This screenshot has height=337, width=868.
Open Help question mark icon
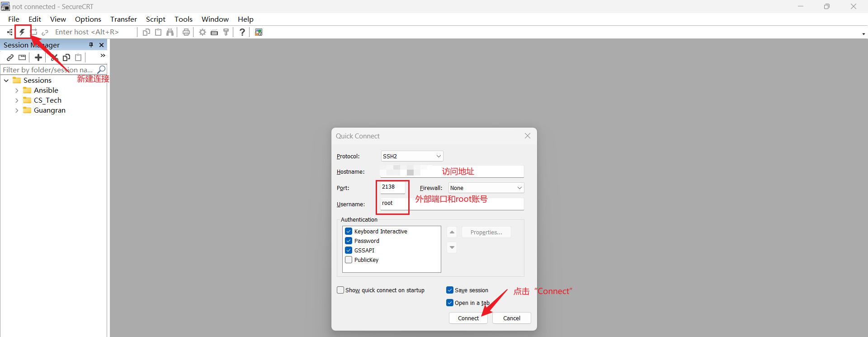coord(242,32)
